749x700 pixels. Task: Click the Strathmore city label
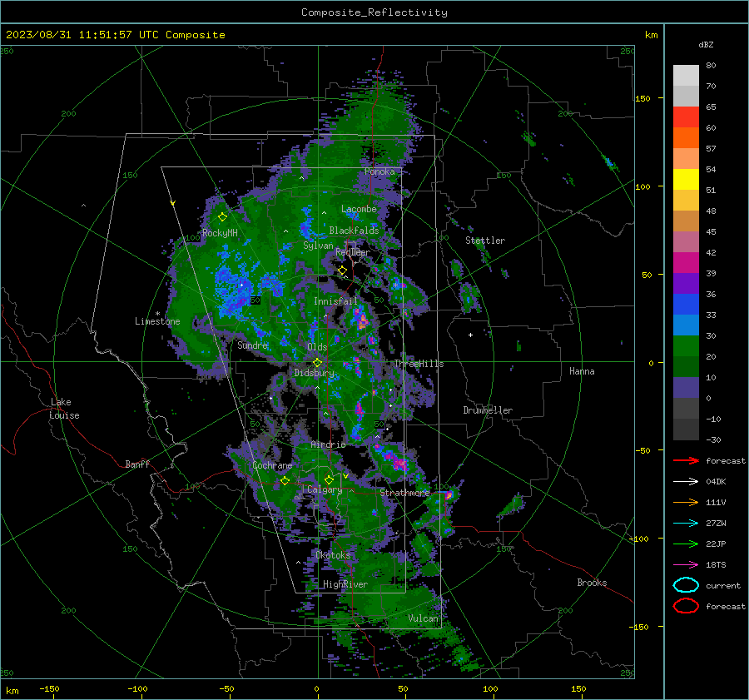[x=404, y=493]
